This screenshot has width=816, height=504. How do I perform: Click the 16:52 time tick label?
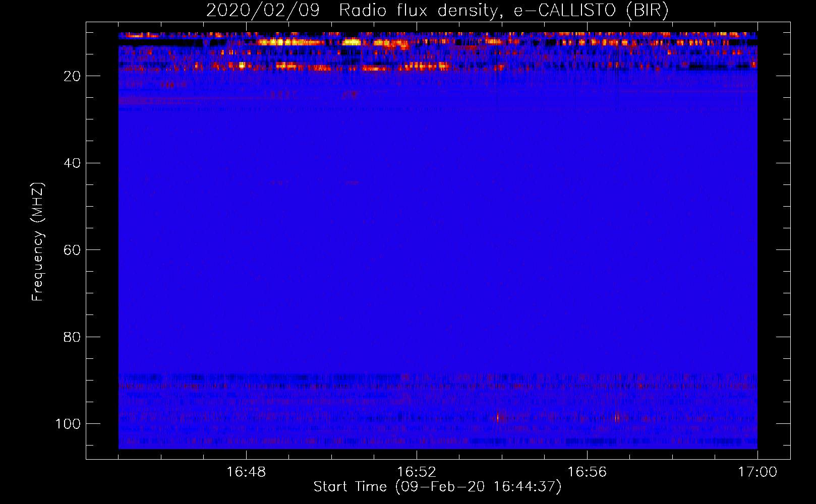pos(417,472)
